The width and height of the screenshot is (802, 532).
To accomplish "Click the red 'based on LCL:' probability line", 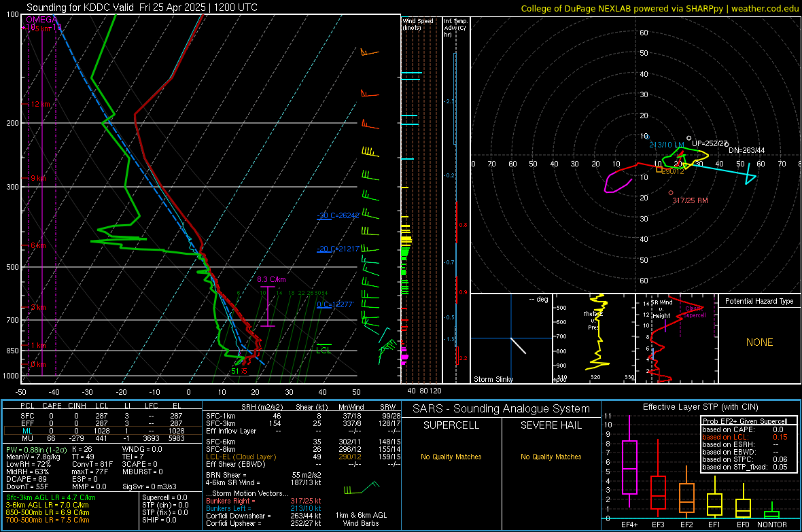I will tap(745, 437).
